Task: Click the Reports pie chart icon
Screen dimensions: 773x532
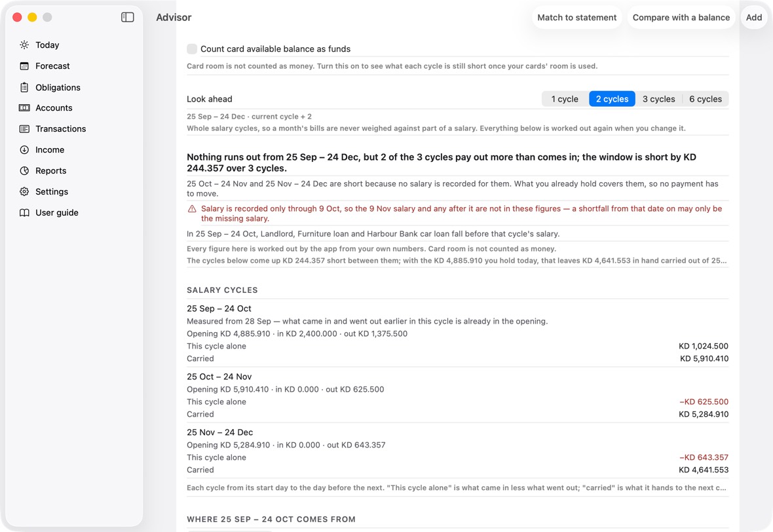Action: 24,170
